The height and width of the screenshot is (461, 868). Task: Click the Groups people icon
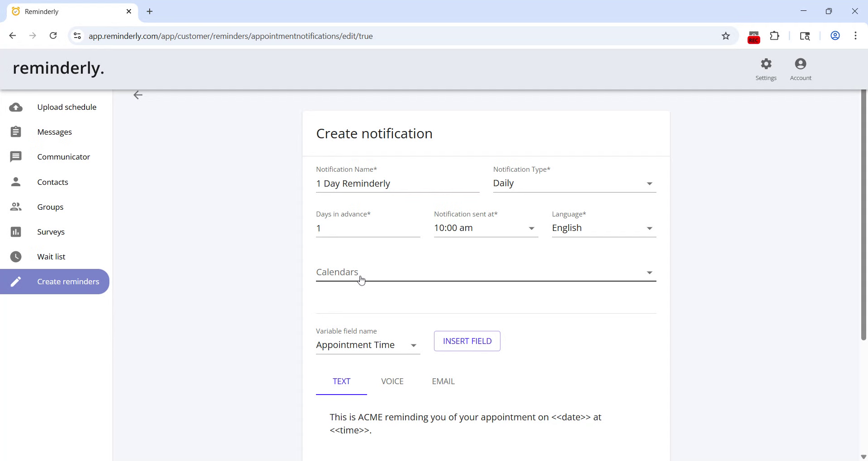point(16,207)
